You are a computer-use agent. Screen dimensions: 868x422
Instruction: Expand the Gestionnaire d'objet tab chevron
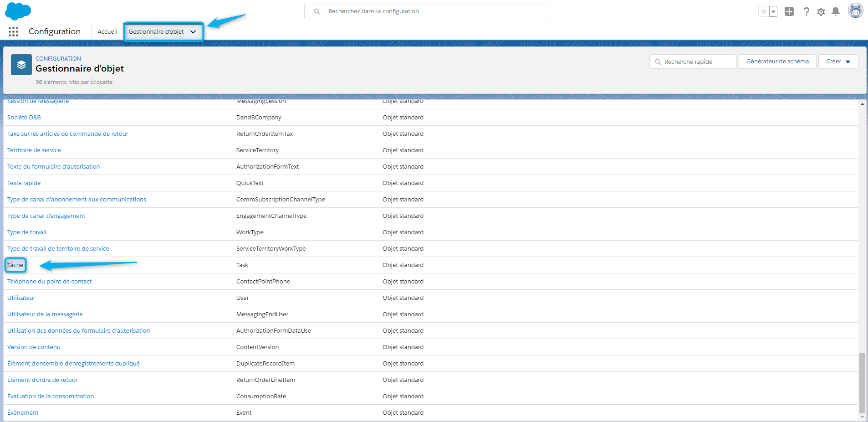point(193,32)
